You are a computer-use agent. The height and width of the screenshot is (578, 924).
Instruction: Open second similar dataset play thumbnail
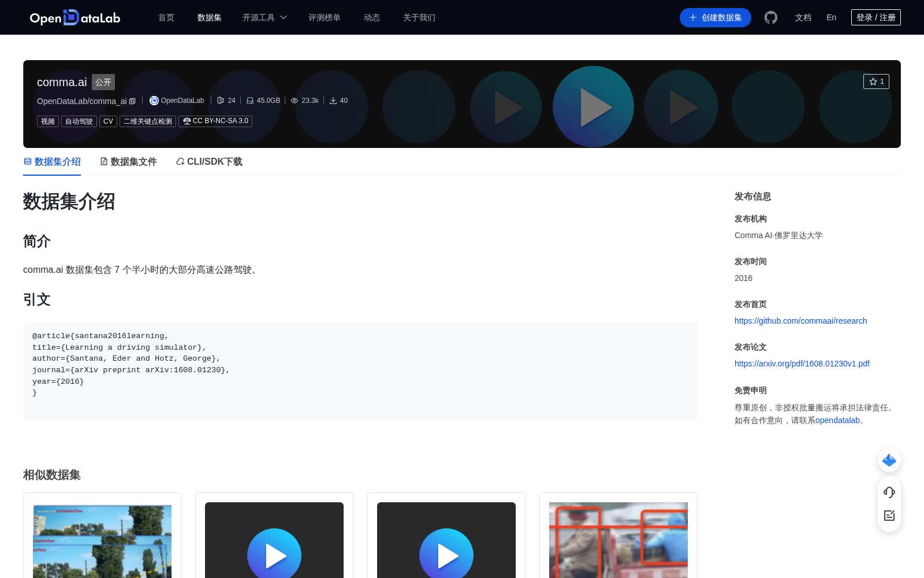(274, 540)
